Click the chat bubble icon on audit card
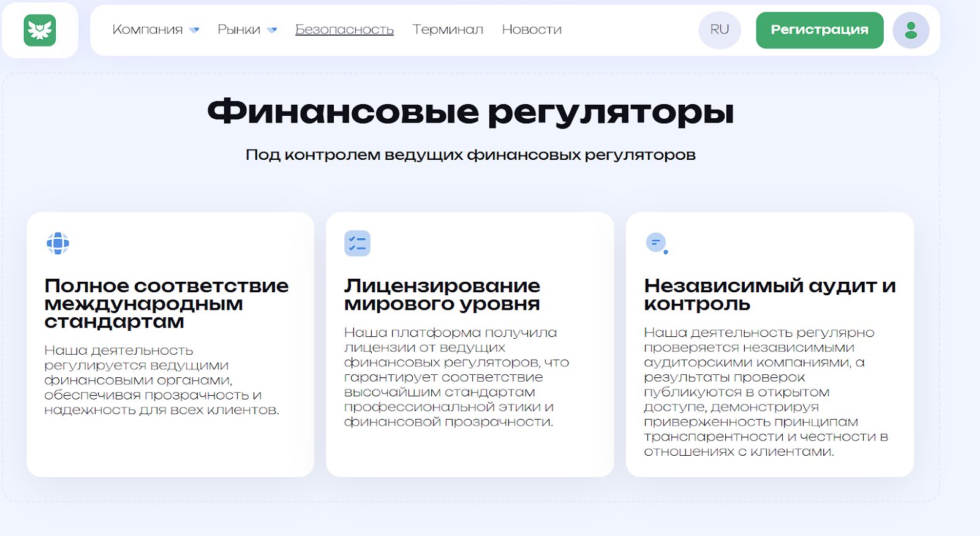 click(x=657, y=243)
